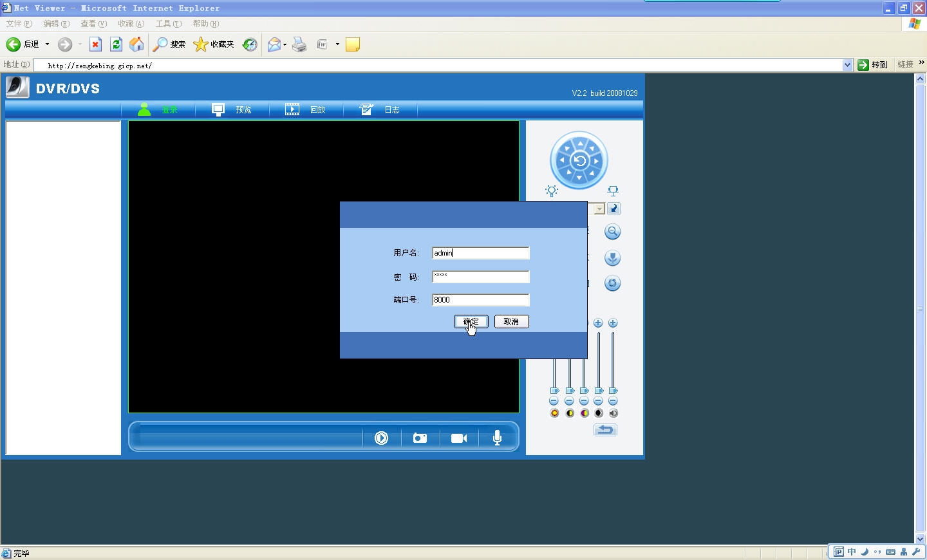Click the IE Forward arrow button
The image size is (927, 560).
pos(65,44)
